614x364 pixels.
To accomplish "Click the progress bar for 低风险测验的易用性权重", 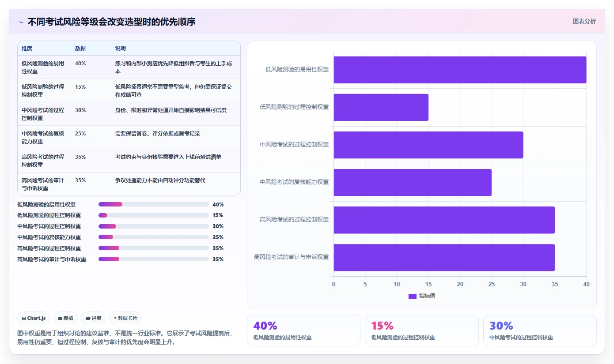I will pos(153,204).
